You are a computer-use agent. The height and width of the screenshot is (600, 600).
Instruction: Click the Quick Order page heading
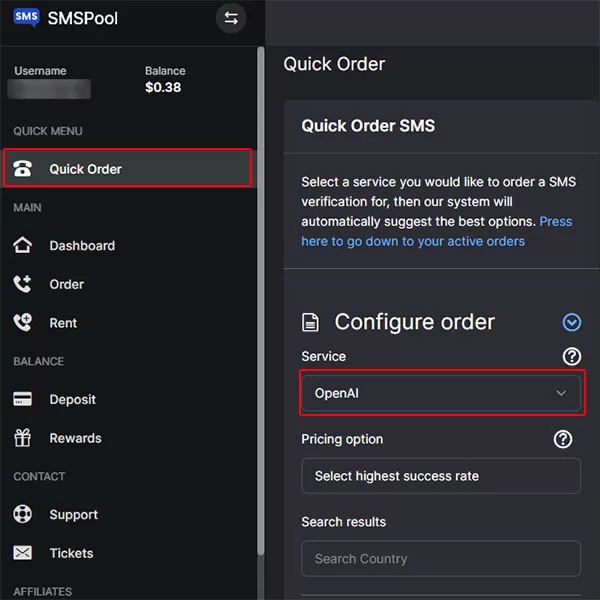point(334,64)
